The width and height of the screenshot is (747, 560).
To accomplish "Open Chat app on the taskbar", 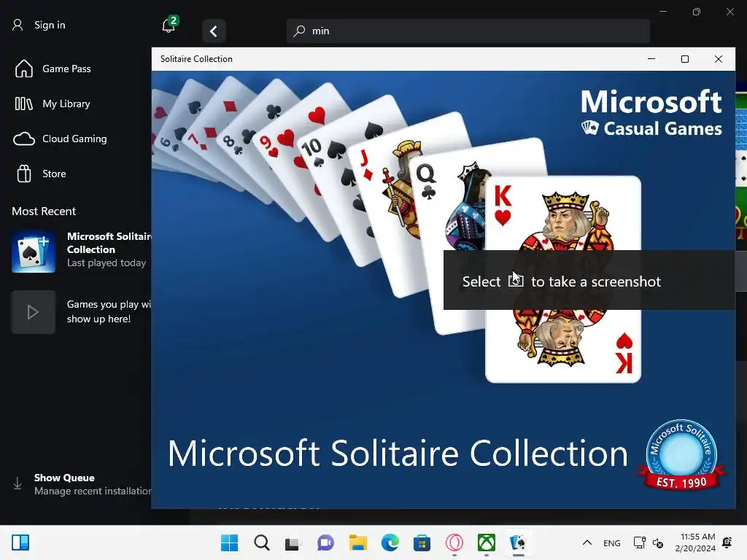I will (x=326, y=542).
